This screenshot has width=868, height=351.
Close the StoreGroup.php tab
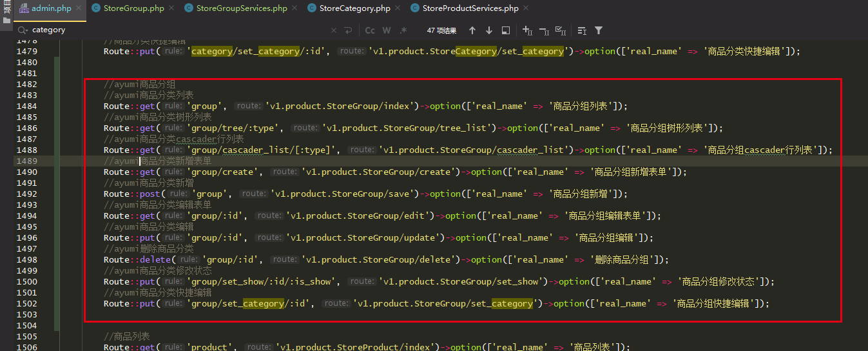(171, 8)
